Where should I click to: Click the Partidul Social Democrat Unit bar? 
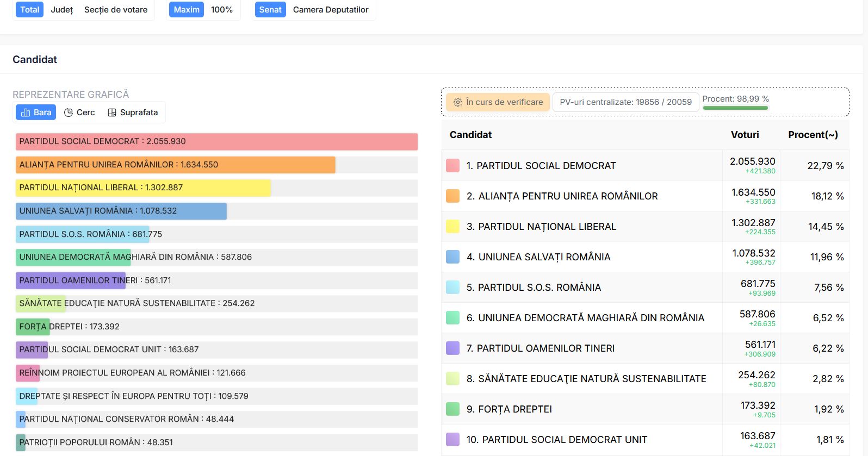tap(32, 349)
